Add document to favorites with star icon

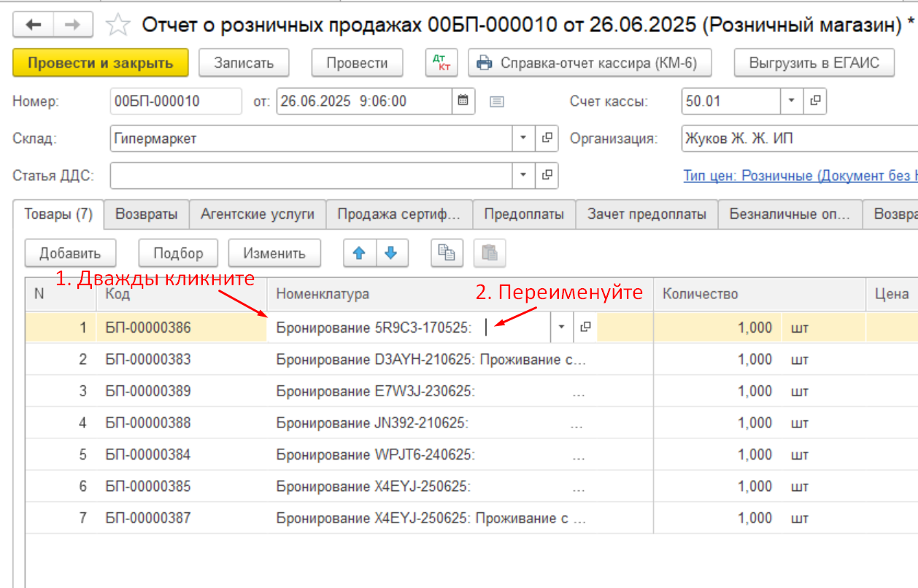click(116, 26)
